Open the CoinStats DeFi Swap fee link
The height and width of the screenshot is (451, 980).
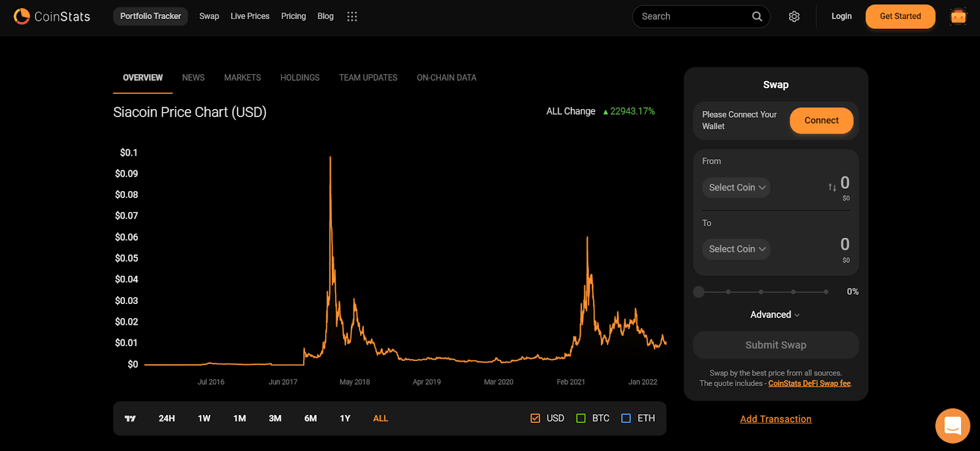coord(810,384)
